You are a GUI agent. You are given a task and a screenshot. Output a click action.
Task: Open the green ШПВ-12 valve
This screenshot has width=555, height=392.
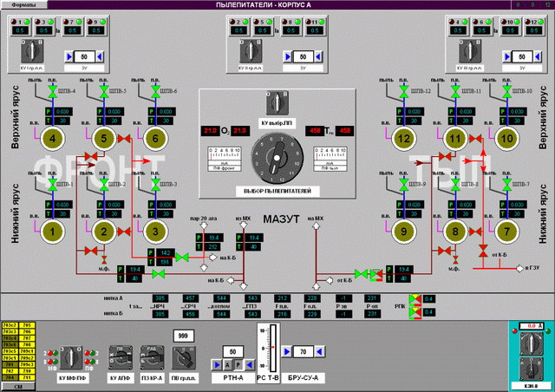point(404,91)
